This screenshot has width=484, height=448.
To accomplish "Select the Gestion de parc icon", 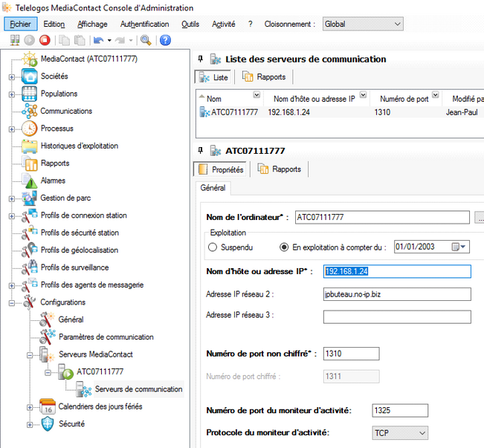I will click(30, 198).
